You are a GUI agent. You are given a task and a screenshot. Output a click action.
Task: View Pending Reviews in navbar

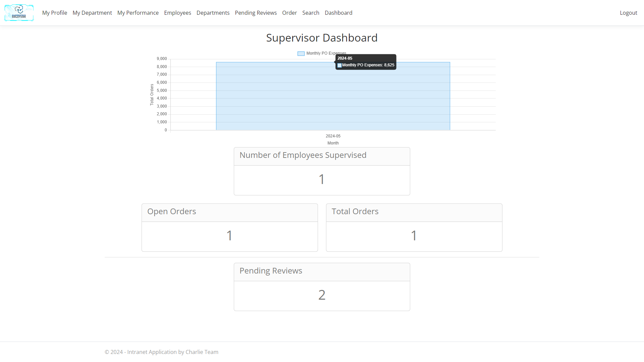[x=256, y=13]
